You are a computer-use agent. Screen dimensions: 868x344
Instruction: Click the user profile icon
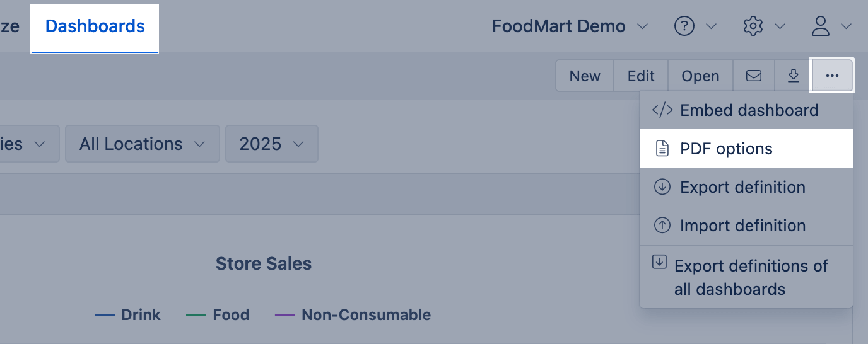point(821,26)
